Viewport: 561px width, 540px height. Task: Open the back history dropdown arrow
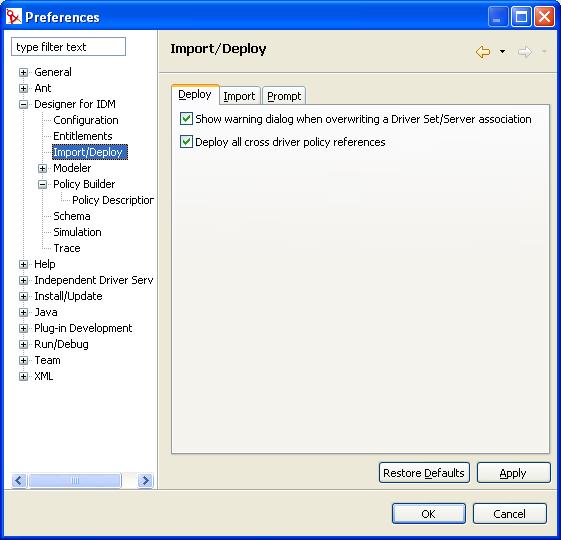pyautogui.click(x=502, y=52)
